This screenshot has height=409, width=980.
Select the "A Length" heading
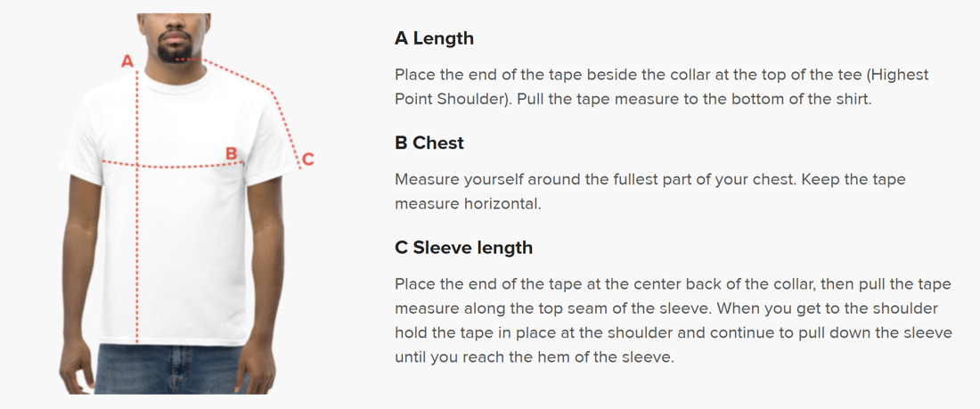tap(434, 38)
